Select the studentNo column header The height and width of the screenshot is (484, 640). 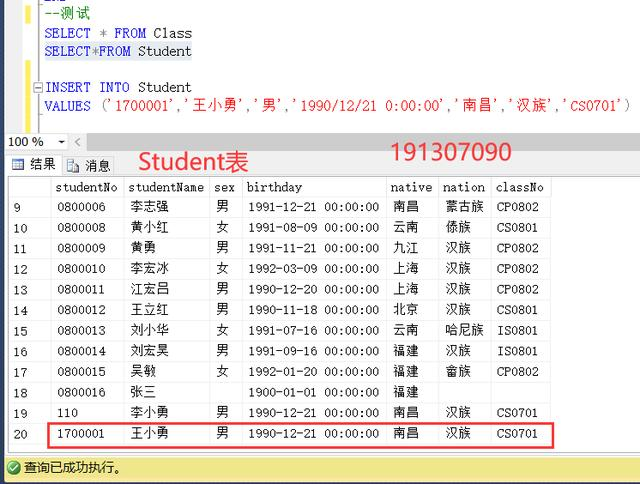[x=87, y=187]
